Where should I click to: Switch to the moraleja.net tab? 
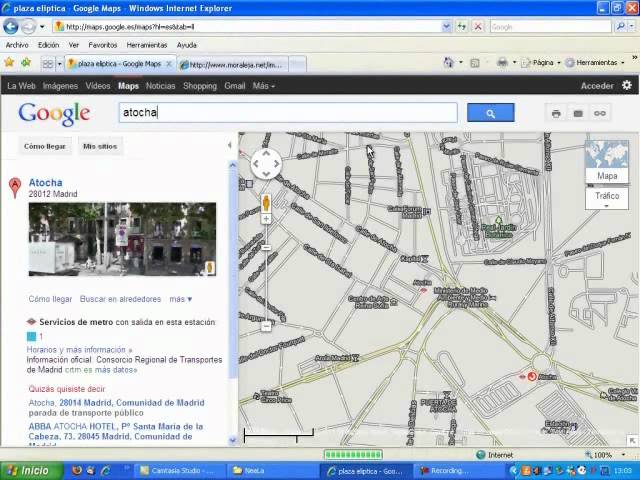point(233,64)
